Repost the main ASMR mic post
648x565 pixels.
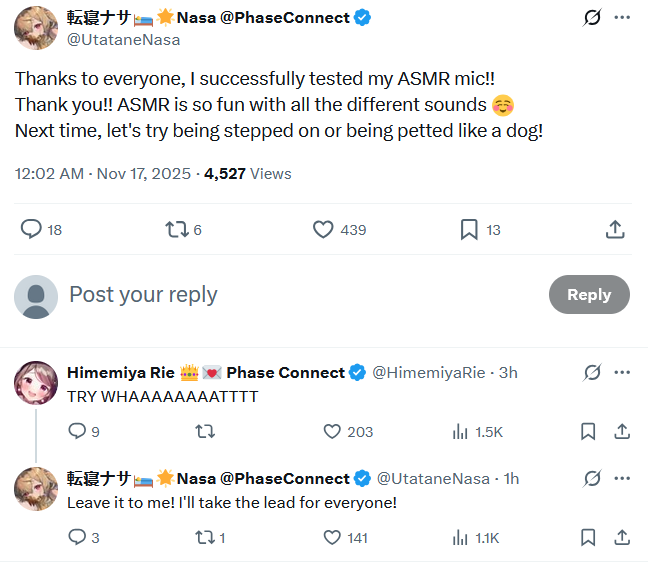pyautogui.click(x=177, y=229)
